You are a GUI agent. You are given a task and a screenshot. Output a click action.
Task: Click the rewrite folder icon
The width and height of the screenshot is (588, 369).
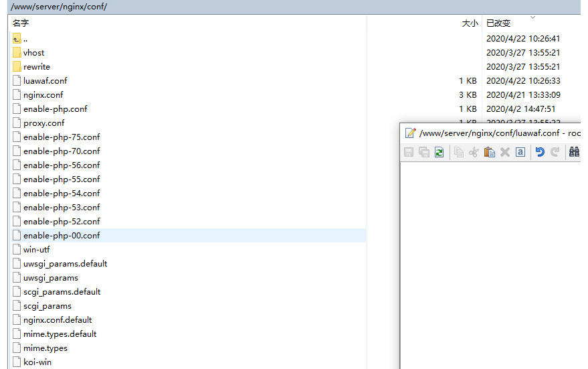(x=17, y=67)
